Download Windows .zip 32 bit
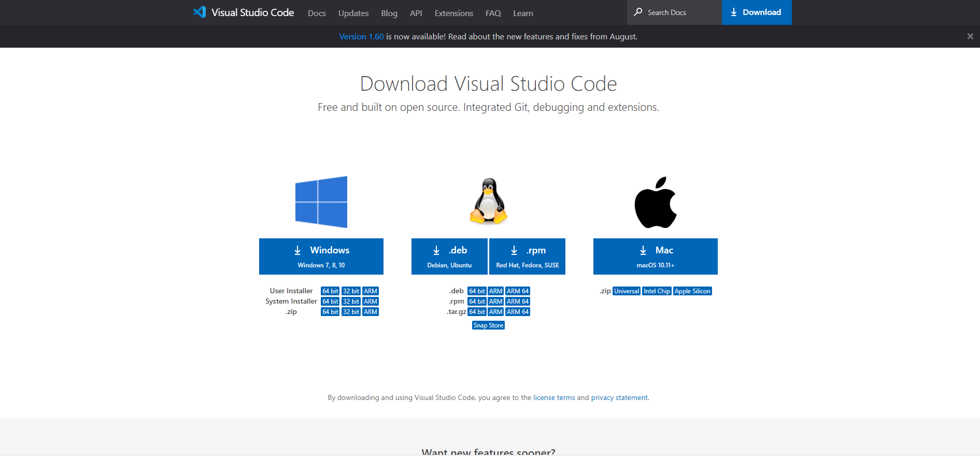The image size is (980, 457). coord(351,312)
